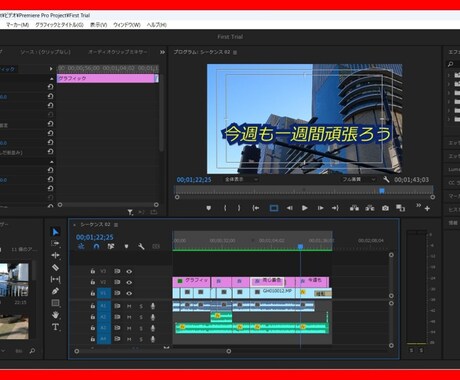Open the マーカー(M) menu

pos(17,25)
